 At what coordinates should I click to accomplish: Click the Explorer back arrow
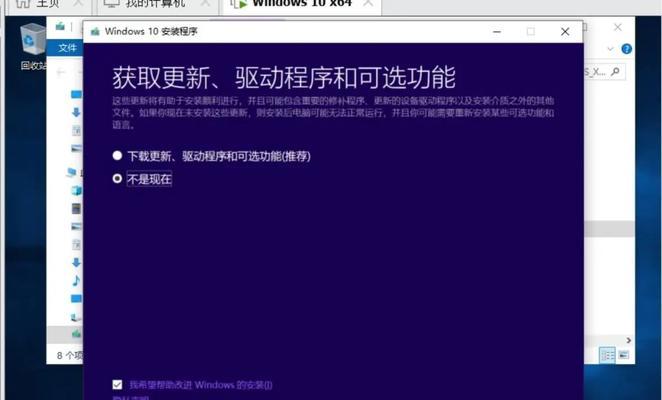(x=61, y=72)
